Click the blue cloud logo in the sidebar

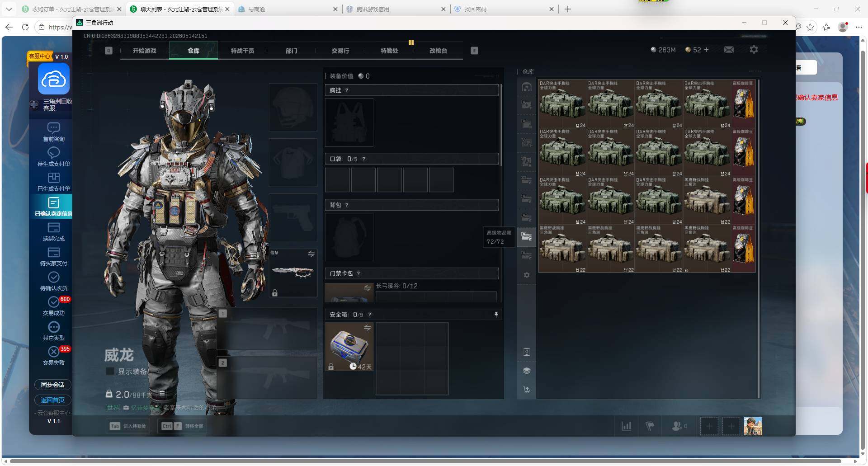point(54,79)
